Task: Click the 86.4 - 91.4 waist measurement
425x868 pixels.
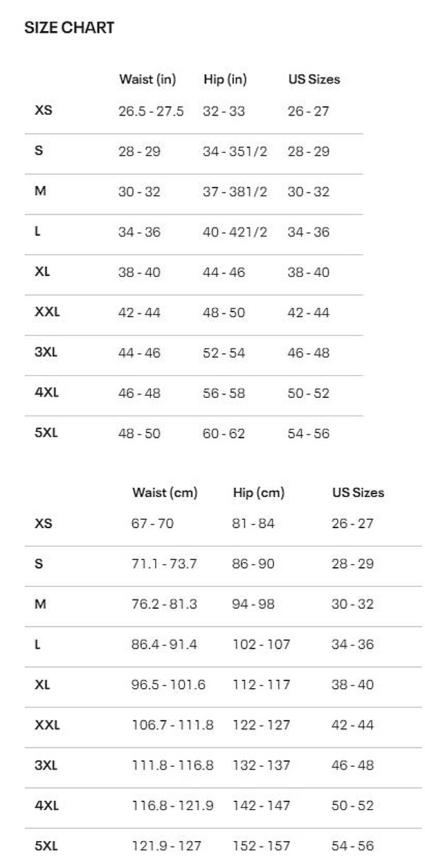Action: 164,645
